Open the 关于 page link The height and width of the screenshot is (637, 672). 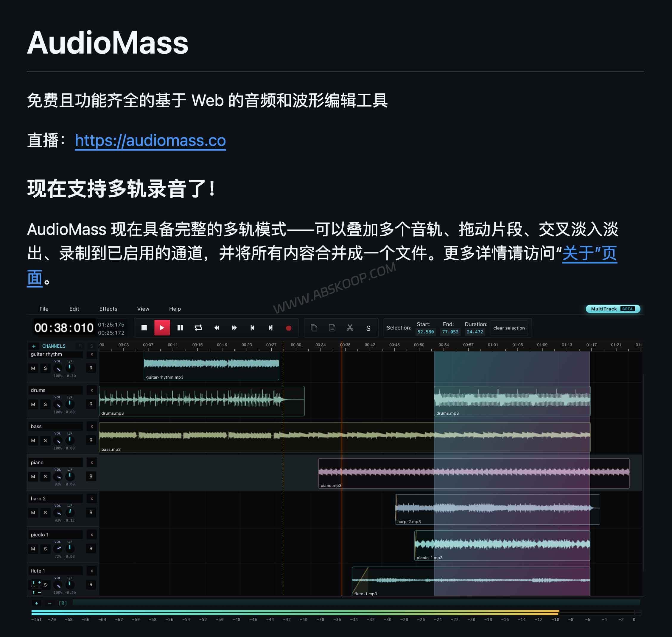coord(590,253)
